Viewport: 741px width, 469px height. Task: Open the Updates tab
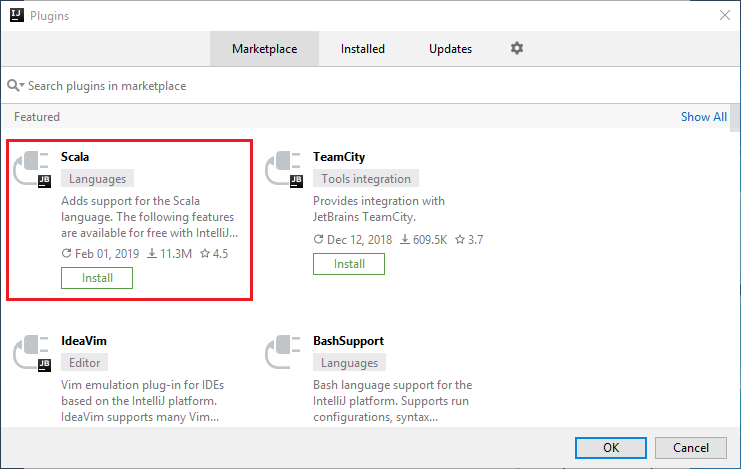tap(450, 49)
